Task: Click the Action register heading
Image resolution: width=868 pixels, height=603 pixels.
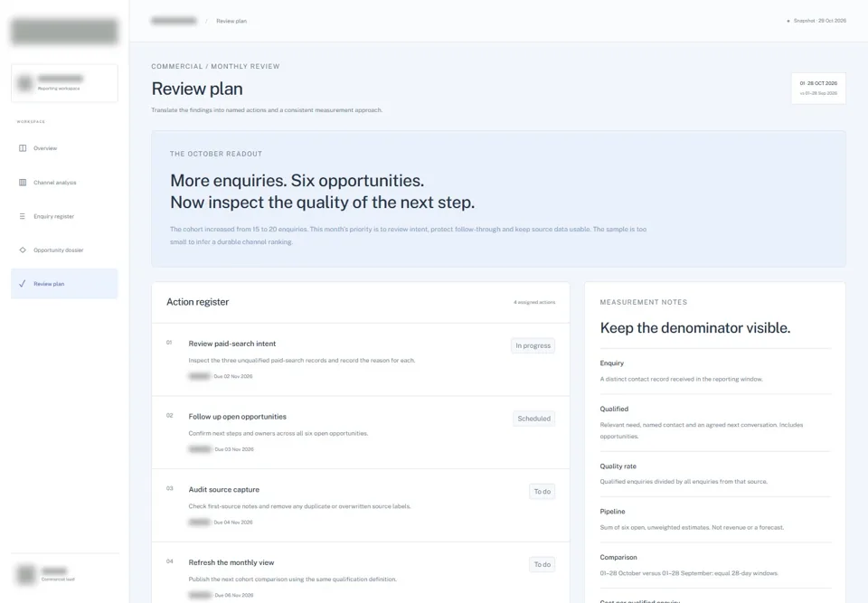Action: pos(198,302)
